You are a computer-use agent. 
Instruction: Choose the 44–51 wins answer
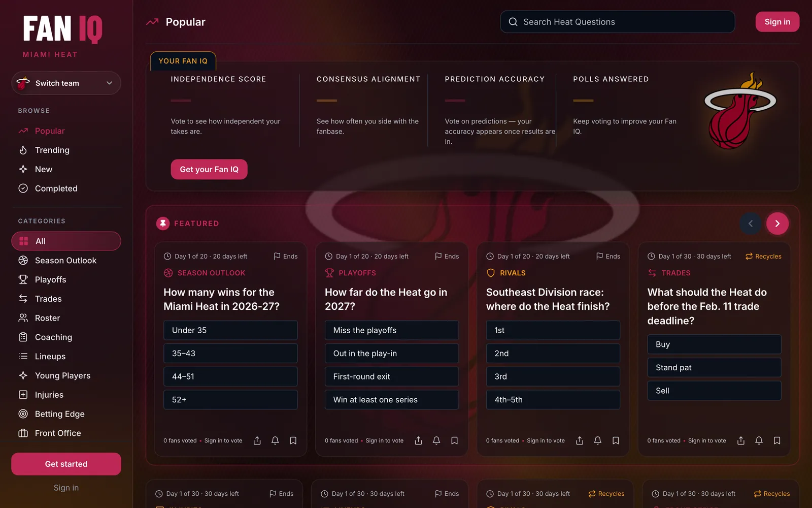pyautogui.click(x=230, y=376)
